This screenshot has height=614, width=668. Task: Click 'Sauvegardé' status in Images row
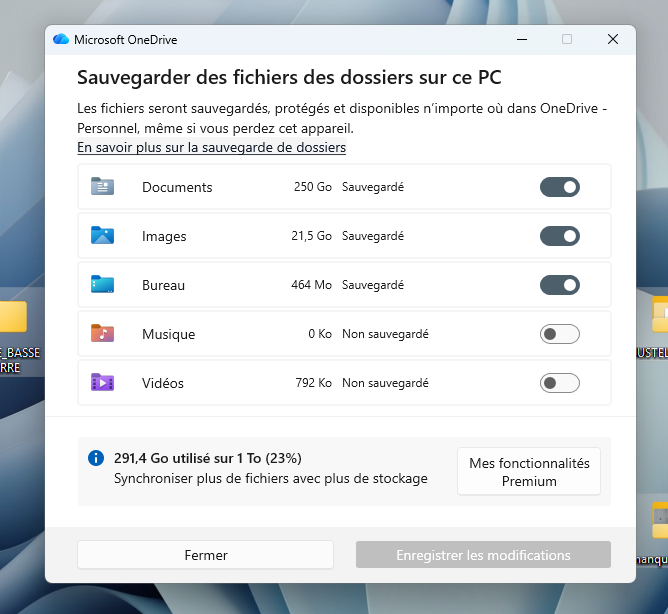[x=373, y=236]
